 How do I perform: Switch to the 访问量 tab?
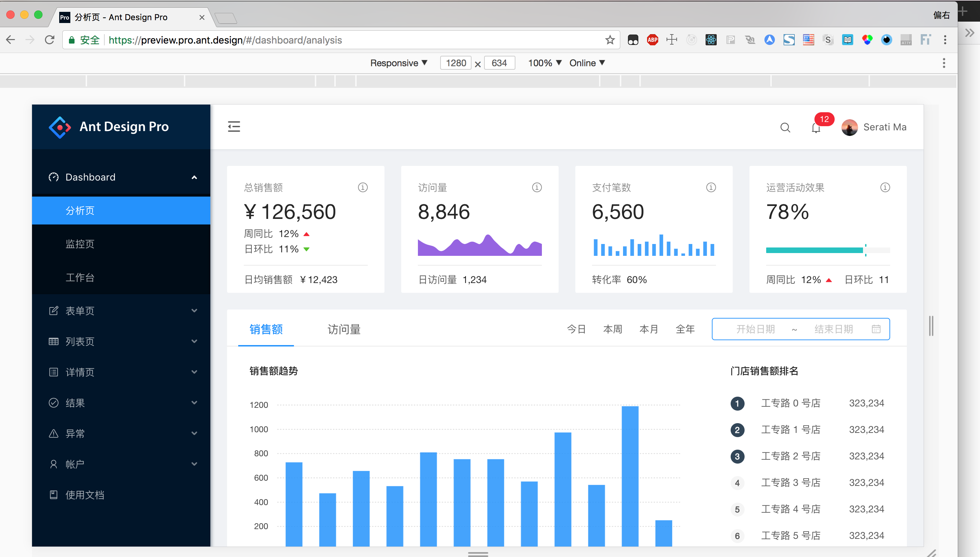[x=344, y=329]
